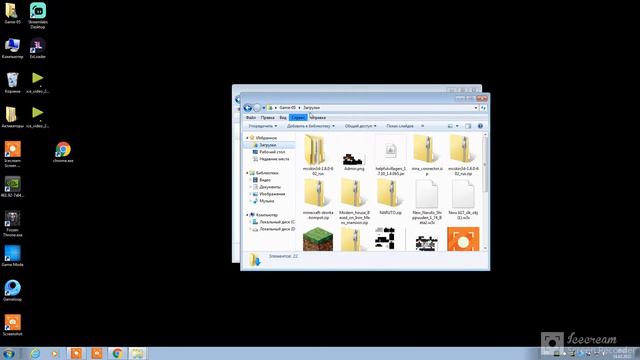This screenshot has width=640, height=360.
Task: Switch to Chrome on the taskbar
Action: point(117,353)
